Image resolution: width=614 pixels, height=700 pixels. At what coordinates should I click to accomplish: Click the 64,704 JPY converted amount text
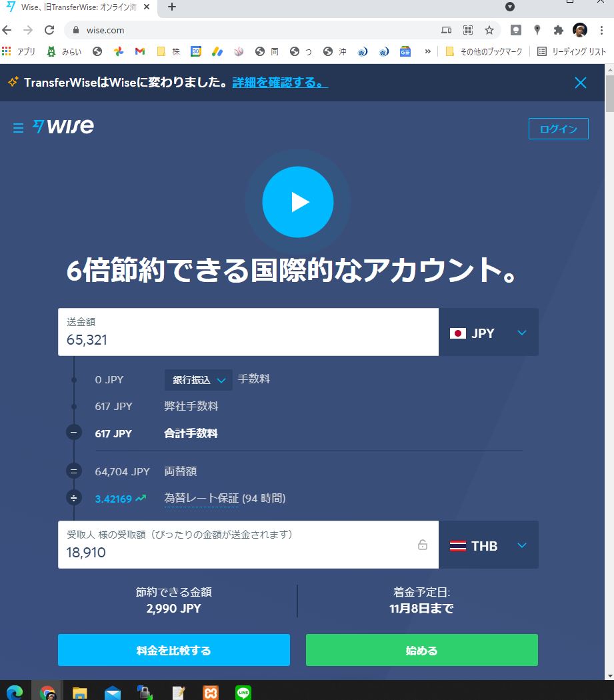click(122, 471)
